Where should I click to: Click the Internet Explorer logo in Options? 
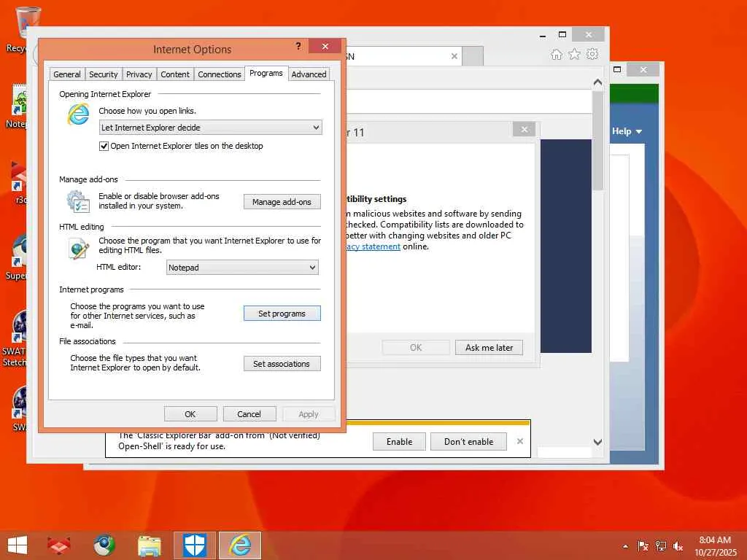pyautogui.click(x=78, y=114)
